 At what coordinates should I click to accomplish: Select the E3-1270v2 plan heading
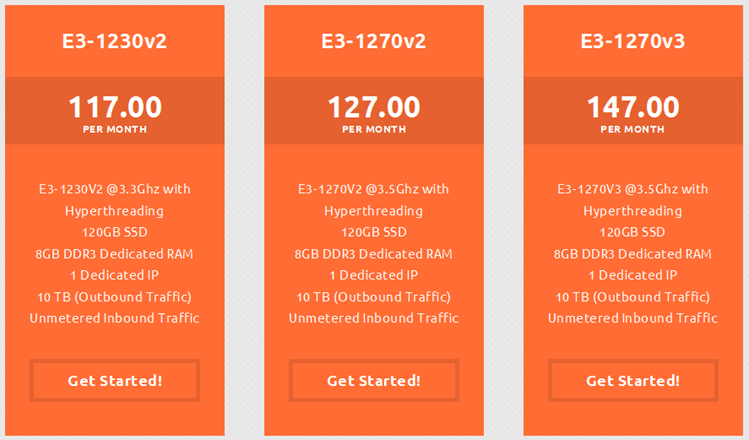(374, 42)
